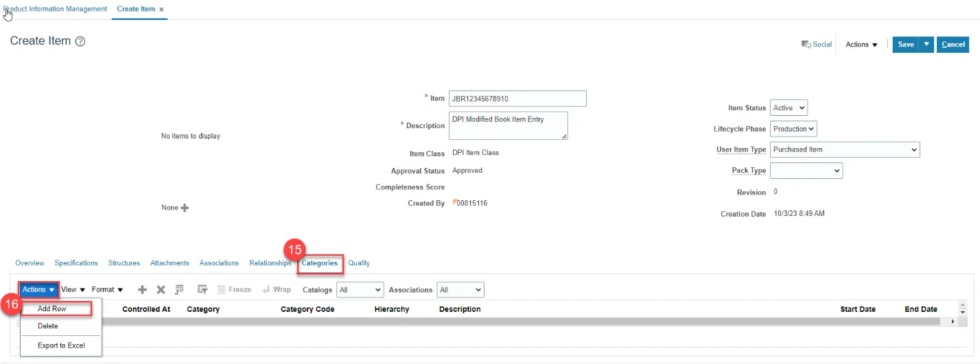Click Freeze in the table toolbar
The width and height of the screenshot is (980, 364).
(x=234, y=290)
